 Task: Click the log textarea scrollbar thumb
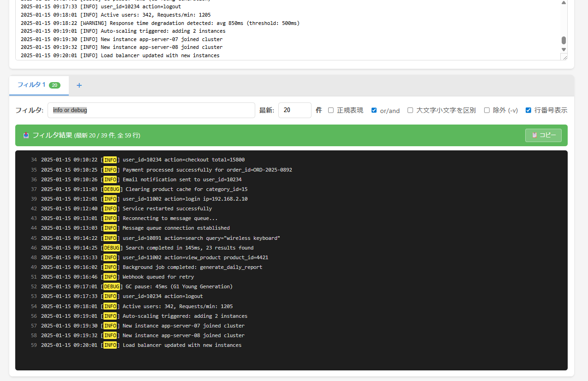(564, 41)
